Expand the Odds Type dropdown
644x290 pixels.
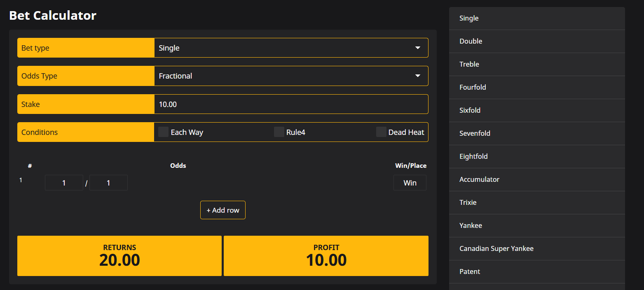(x=291, y=76)
